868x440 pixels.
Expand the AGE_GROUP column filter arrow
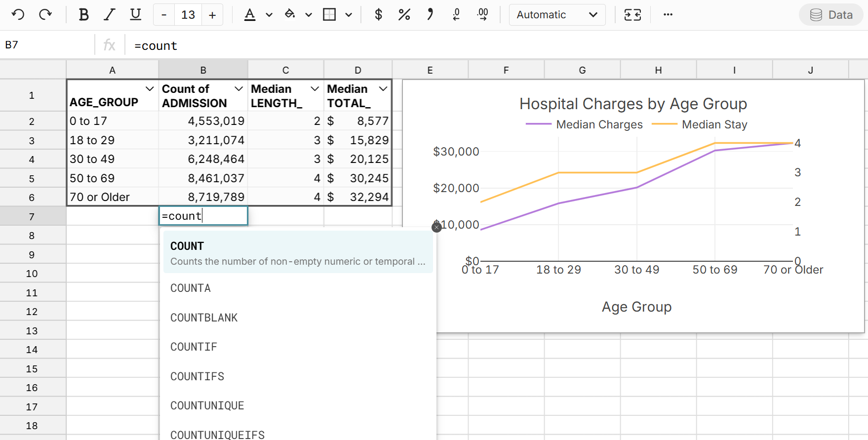(x=150, y=89)
